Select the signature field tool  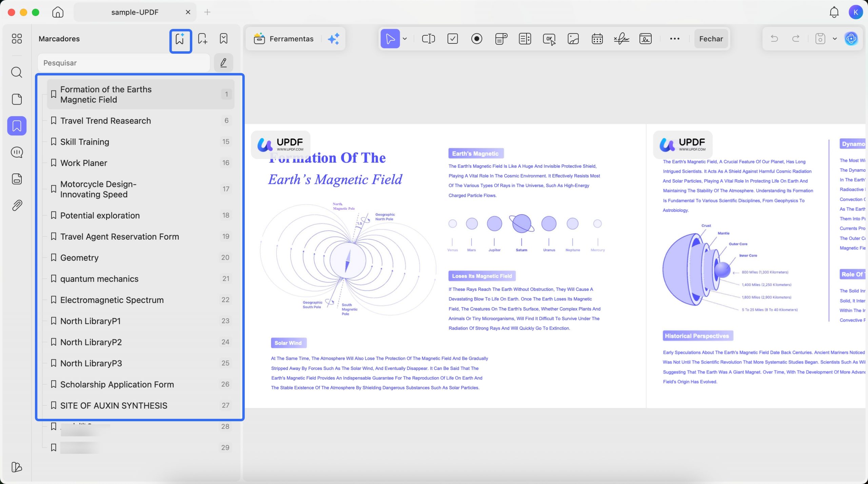click(x=621, y=39)
